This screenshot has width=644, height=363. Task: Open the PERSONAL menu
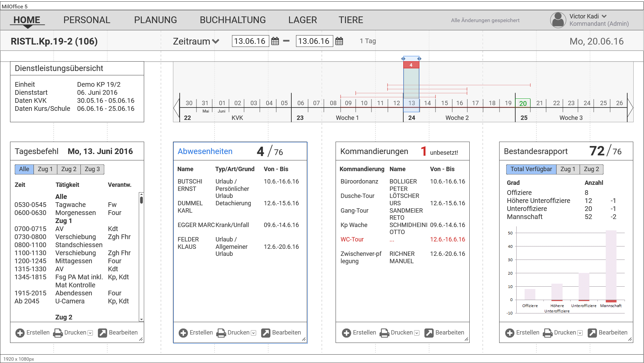click(86, 20)
